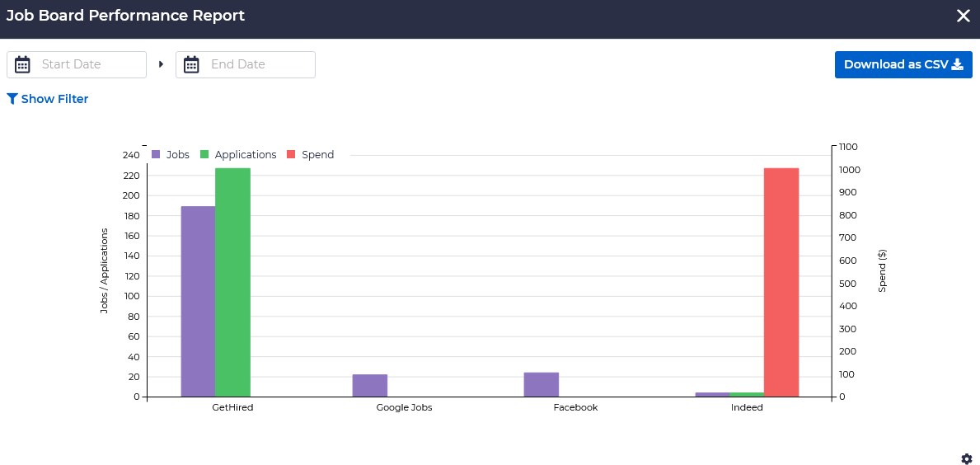Open the Start Date calendar icon
980x465 pixels.
coord(23,64)
